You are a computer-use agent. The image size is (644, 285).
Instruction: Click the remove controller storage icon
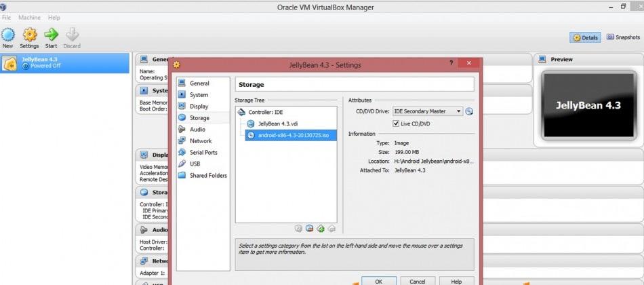click(332, 229)
